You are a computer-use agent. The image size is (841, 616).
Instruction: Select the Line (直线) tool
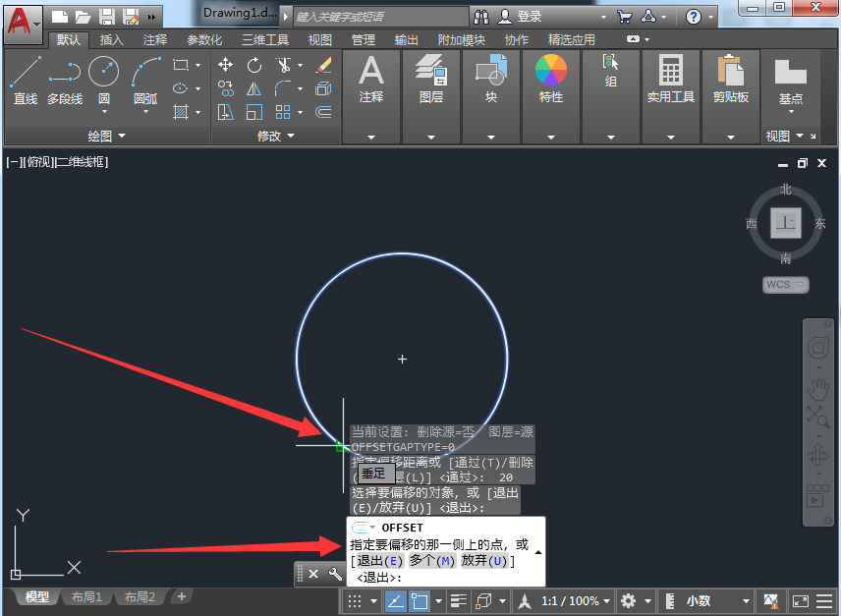[x=25, y=81]
